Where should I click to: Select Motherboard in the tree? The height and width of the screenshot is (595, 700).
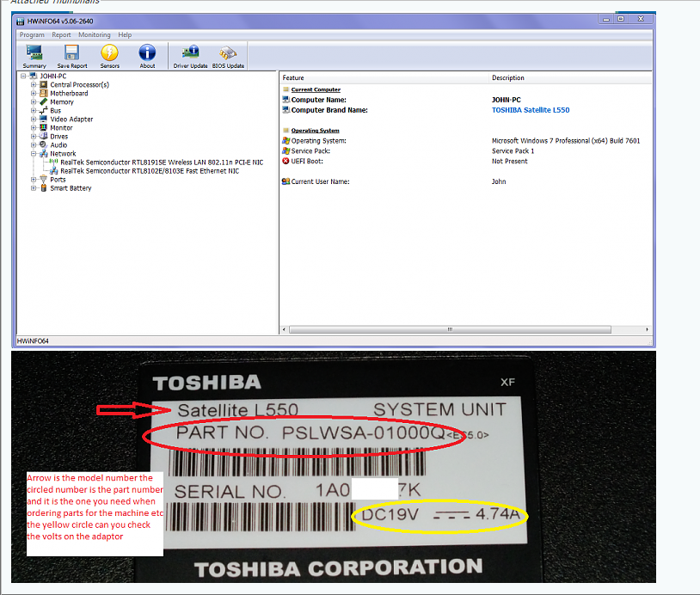point(69,93)
